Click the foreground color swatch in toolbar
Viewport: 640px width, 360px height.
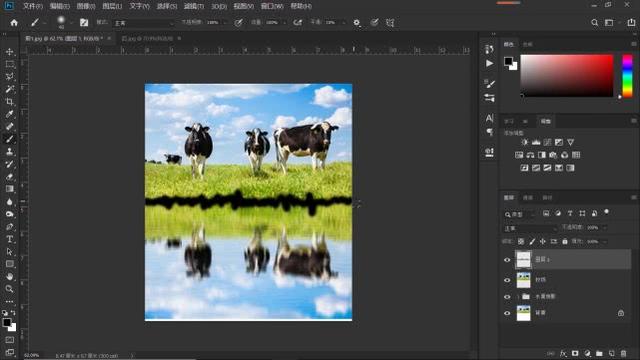[7, 322]
